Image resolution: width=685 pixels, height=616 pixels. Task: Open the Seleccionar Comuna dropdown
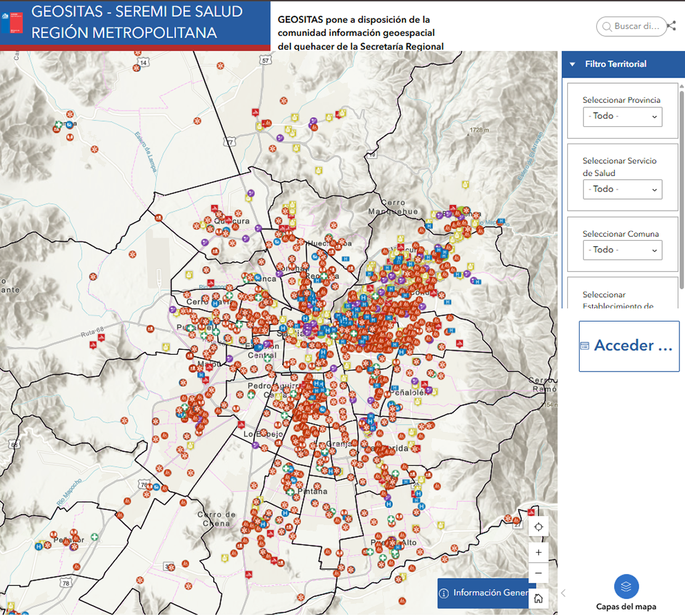pos(622,250)
